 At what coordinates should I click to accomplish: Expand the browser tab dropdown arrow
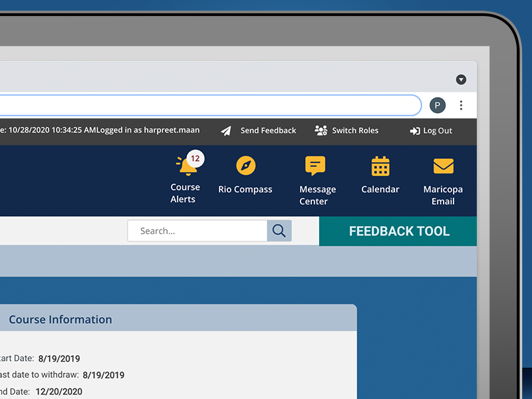coord(461,79)
